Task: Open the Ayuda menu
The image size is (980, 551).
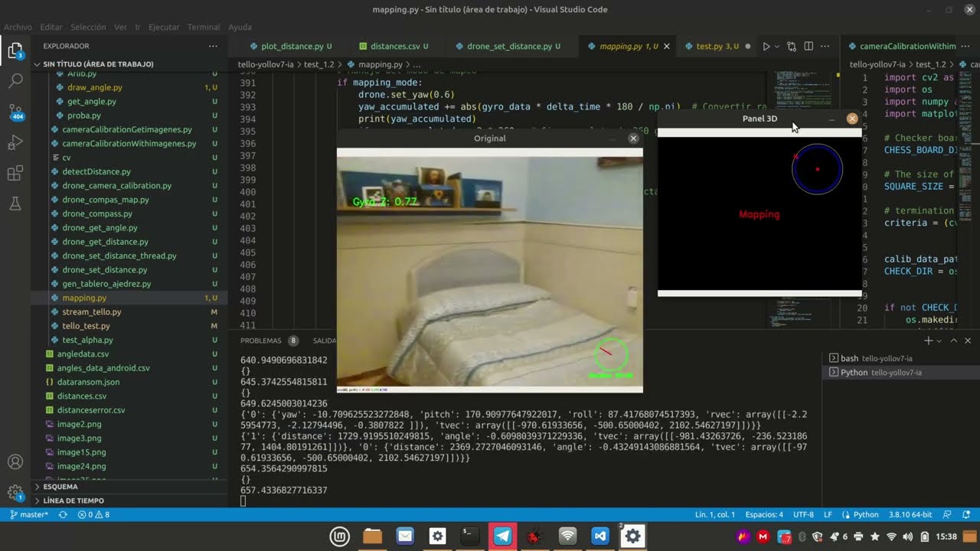Action: click(240, 27)
